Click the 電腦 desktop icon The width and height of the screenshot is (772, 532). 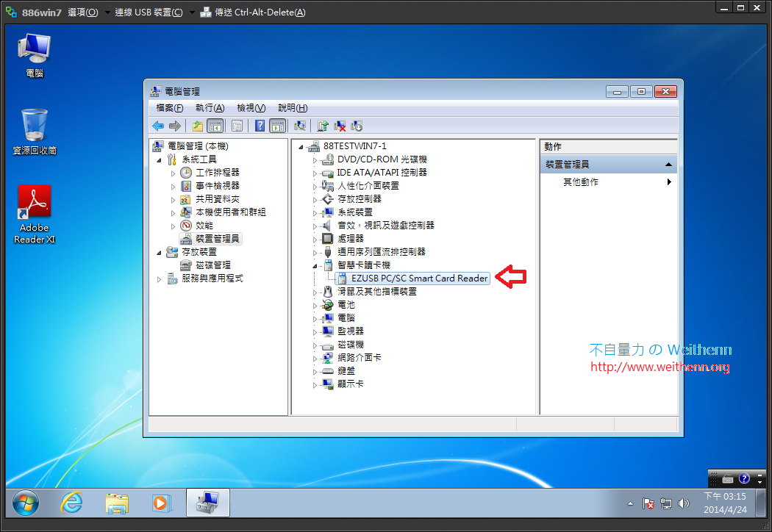pyautogui.click(x=35, y=55)
